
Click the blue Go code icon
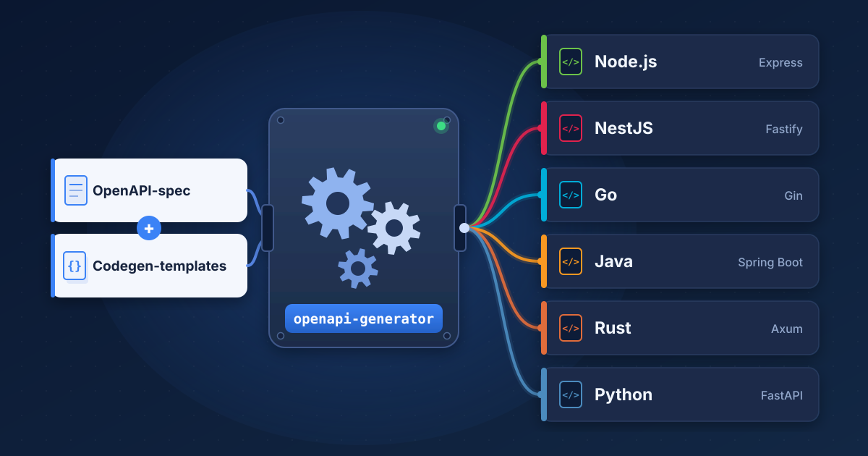tap(571, 195)
